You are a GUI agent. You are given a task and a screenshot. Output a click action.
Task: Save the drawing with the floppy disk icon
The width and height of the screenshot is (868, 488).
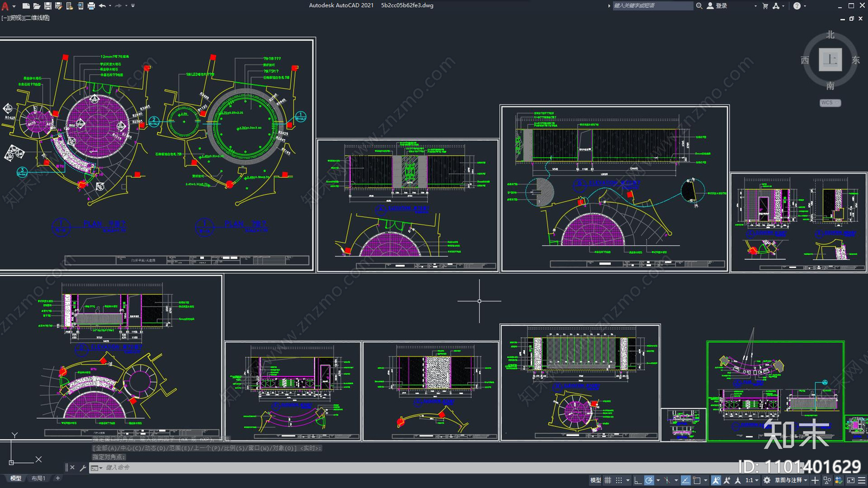point(48,6)
